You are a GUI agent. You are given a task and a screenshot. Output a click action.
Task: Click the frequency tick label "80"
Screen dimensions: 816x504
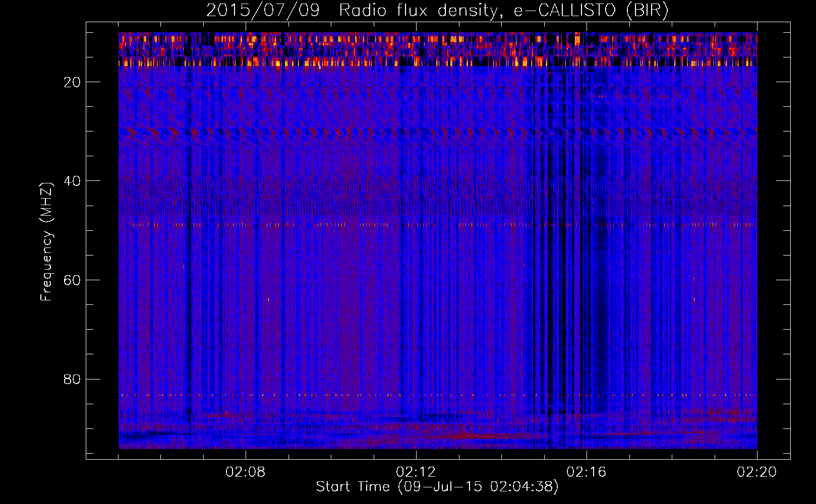(73, 379)
